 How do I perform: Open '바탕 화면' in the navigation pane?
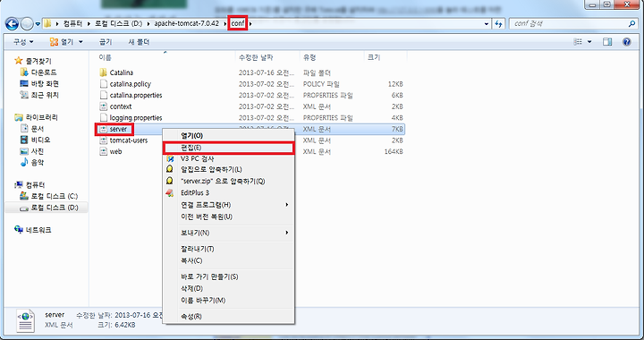point(39,84)
